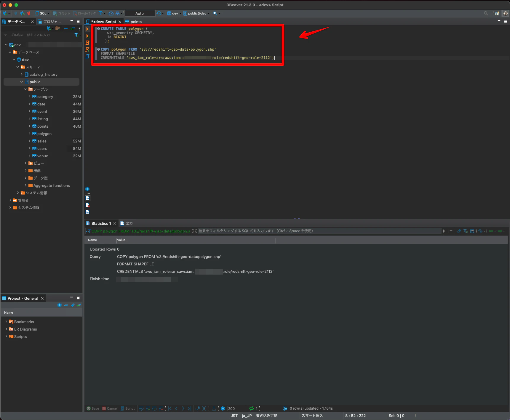Open the transaction mode Auto dropdown

coord(140,13)
